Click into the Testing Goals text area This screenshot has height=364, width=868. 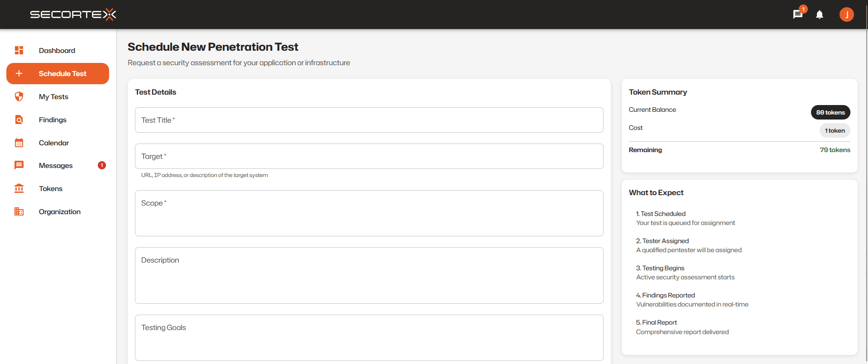[x=369, y=338]
